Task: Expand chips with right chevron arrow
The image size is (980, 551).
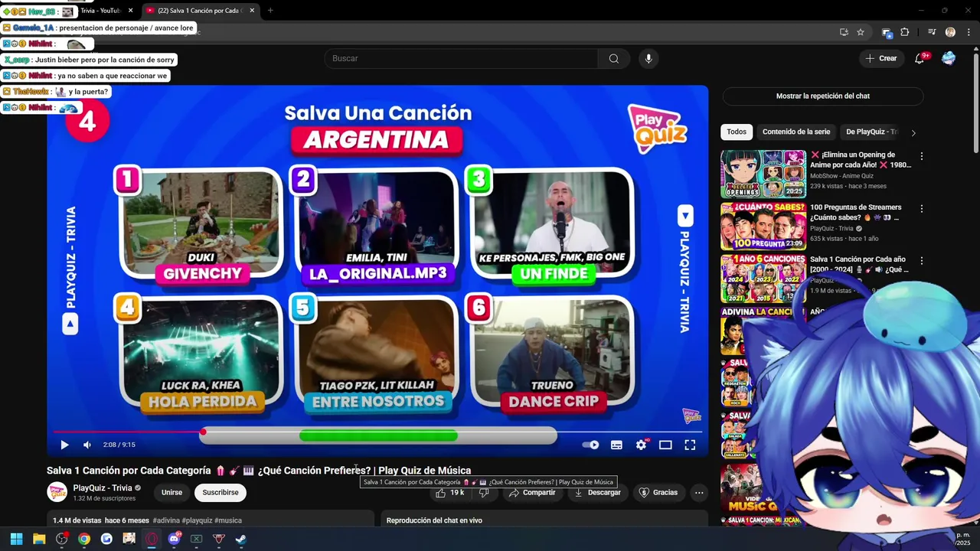Action: pos(913,132)
